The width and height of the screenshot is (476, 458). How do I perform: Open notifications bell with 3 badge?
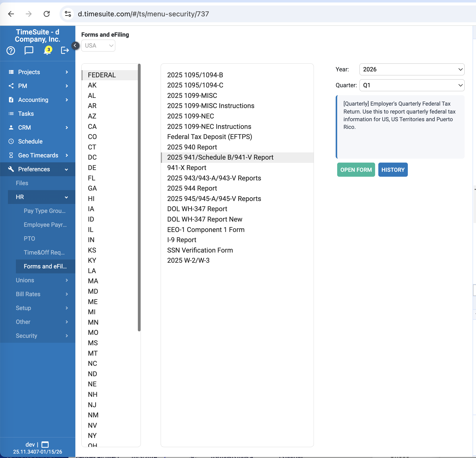(x=47, y=51)
